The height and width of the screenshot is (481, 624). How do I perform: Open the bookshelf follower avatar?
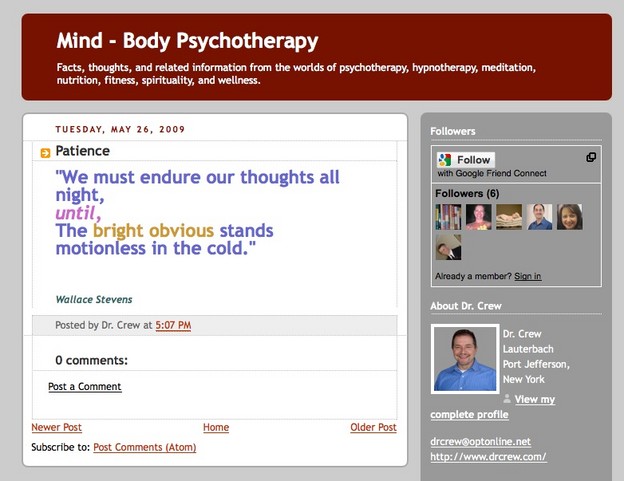(x=448, y=217)
